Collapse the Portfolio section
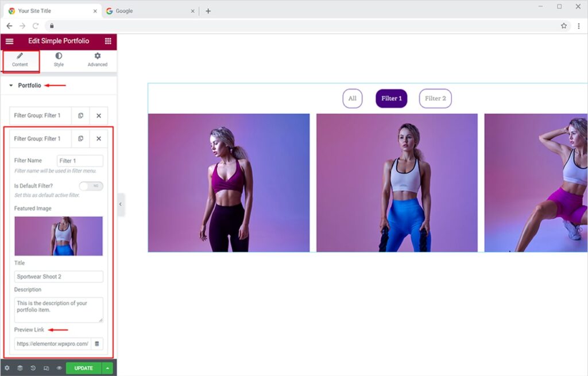This screenshot has height=376, width=588. coord(11,86)
